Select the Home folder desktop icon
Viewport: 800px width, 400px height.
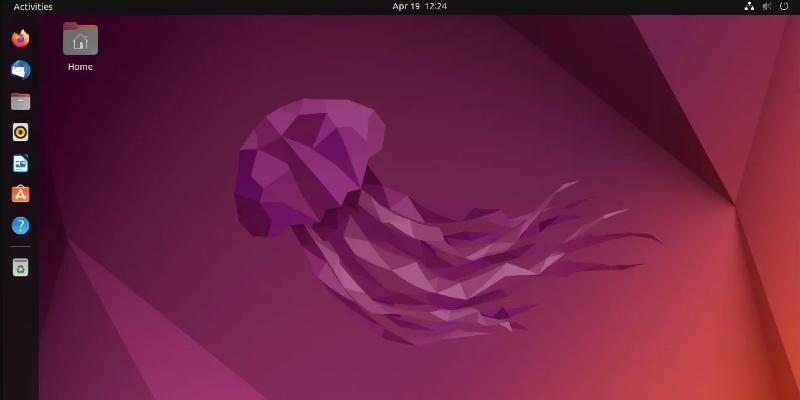tap(80, 40)
